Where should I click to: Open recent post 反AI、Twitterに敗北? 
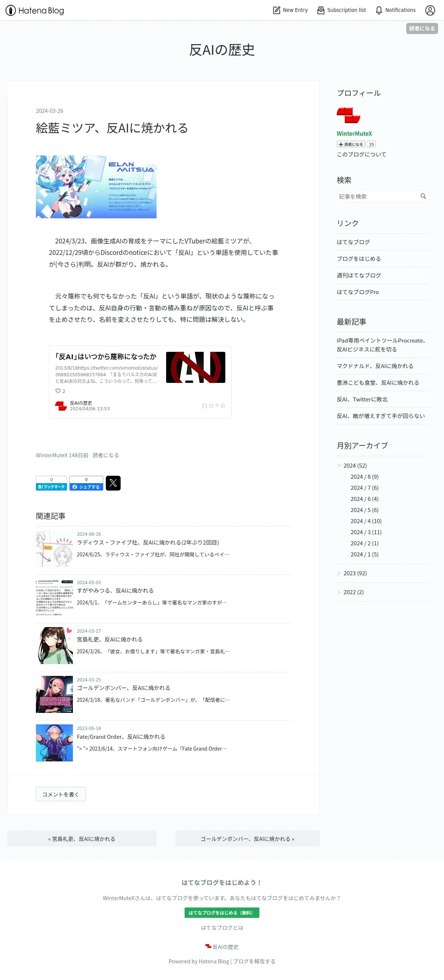[x=362, y=400]
